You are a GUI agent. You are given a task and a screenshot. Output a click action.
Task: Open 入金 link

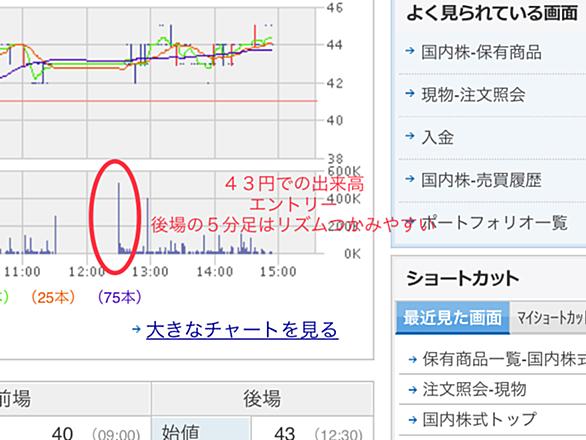pyautogui.click(x=438, y=137)
